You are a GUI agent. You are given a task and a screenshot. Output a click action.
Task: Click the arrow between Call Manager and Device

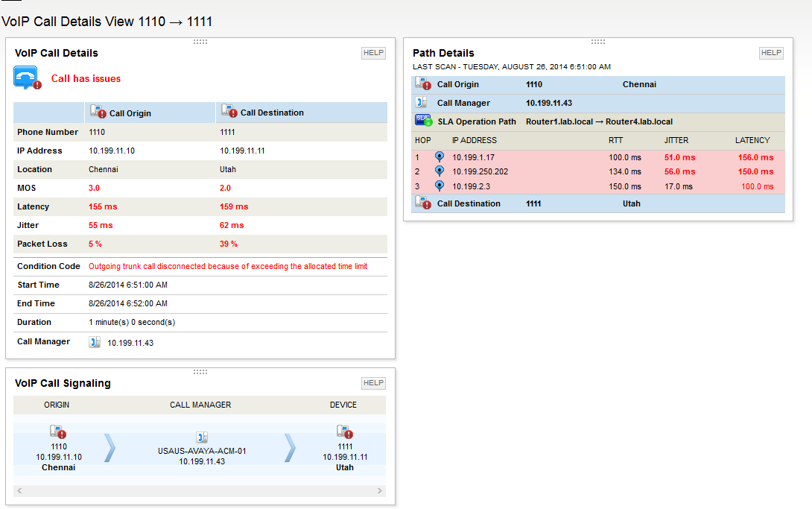point(290,447)
